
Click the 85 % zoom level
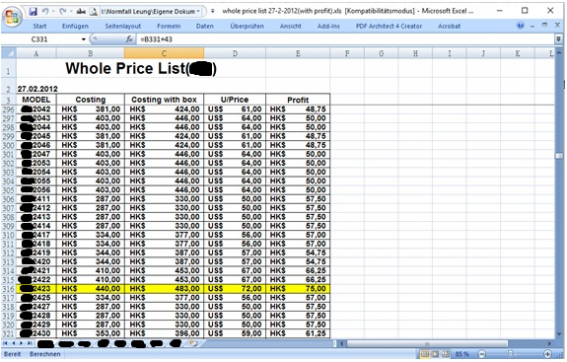tap(462, 354)
